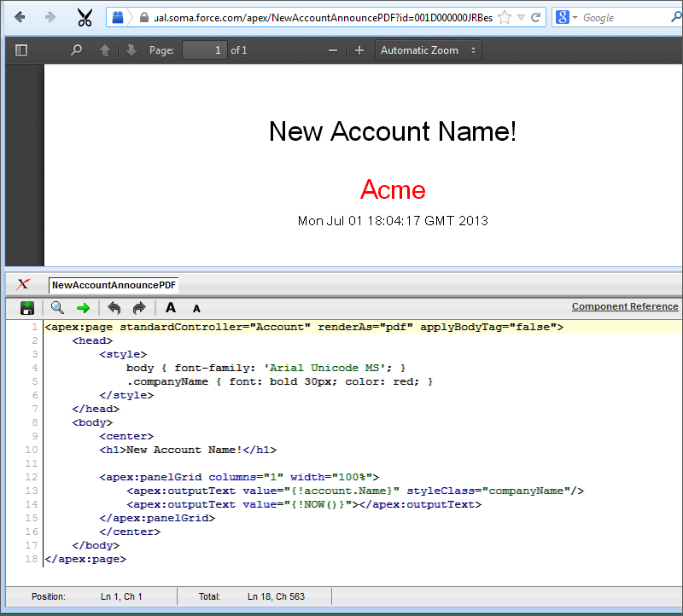683x616 pixels.
Task: Save the NewAccountAnnouncePDF page
Action: coord(28,308)
